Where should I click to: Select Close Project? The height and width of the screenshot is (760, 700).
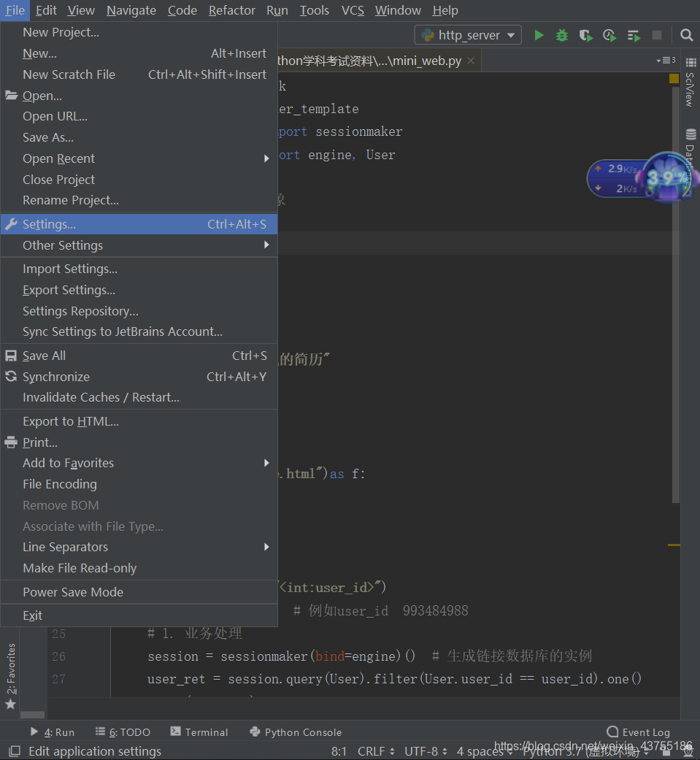(x=139, y=180)
